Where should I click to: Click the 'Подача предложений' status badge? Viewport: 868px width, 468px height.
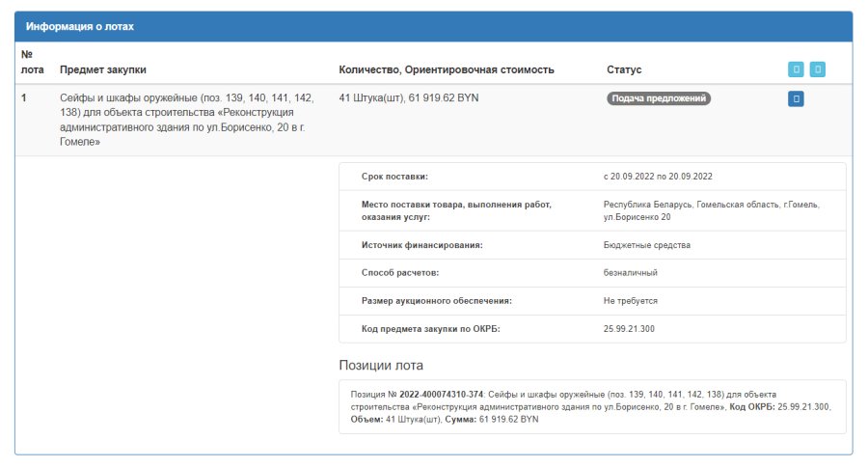tap(659, 98)
